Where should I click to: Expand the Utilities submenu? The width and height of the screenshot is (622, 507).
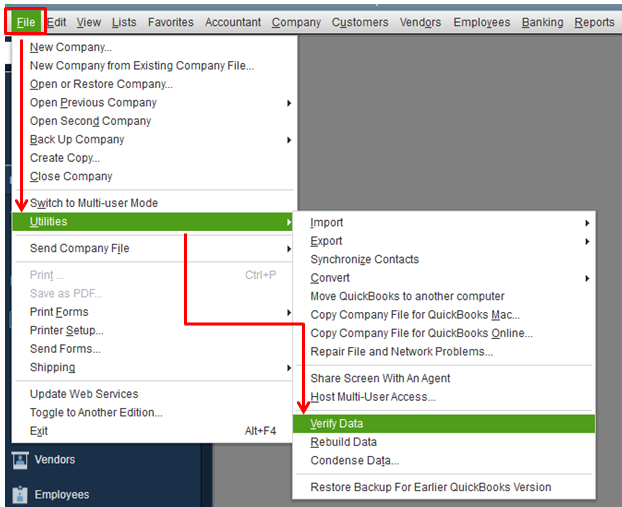(153, 221)
